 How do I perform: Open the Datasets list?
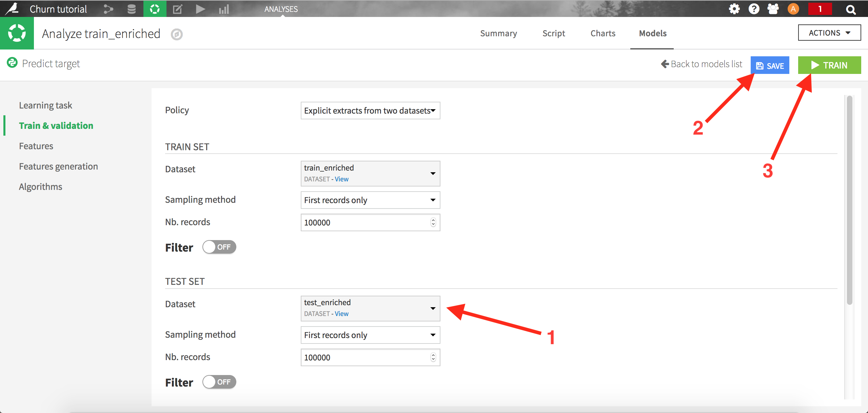coord(131,9)
